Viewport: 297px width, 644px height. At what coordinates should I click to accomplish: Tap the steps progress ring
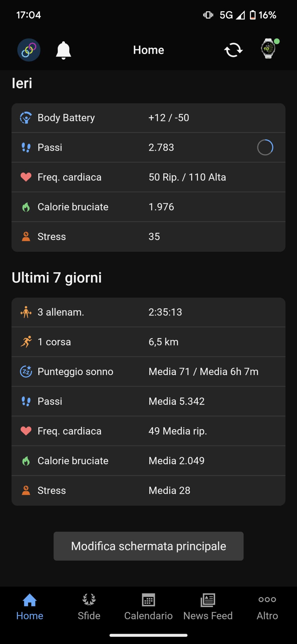[265, 147]
